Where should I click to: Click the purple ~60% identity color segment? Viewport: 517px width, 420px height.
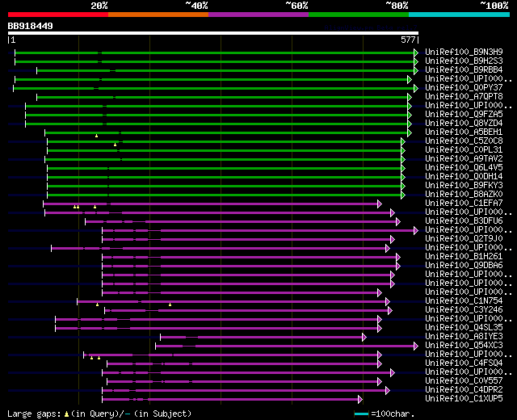click(x=258, y=15)
